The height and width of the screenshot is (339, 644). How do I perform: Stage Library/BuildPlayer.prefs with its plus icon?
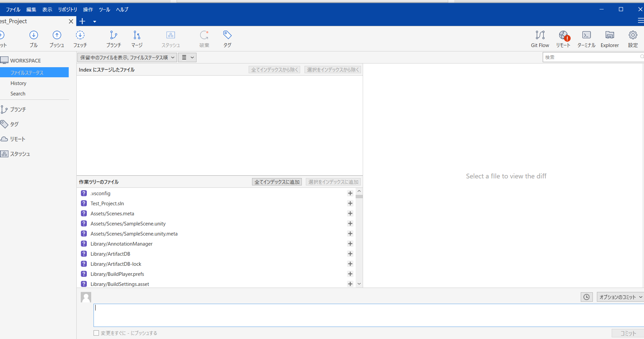coord(350,274)
